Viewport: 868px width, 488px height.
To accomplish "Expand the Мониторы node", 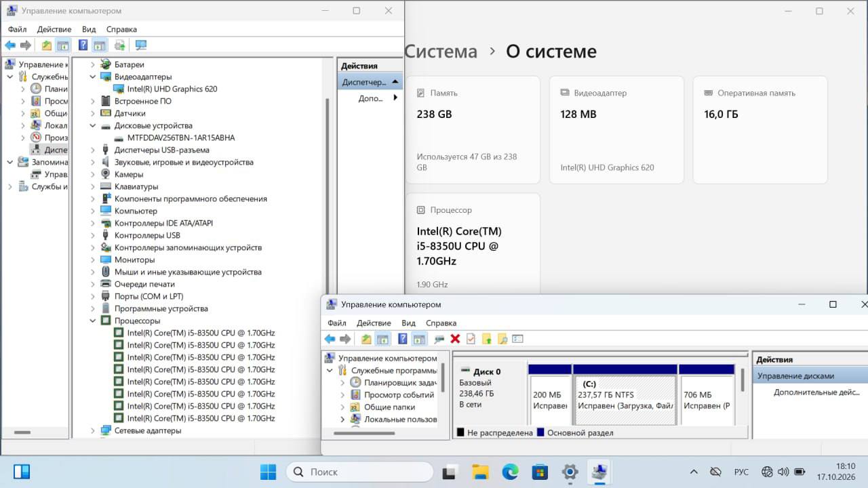I will pyautogui.click(x=94, y=260).
